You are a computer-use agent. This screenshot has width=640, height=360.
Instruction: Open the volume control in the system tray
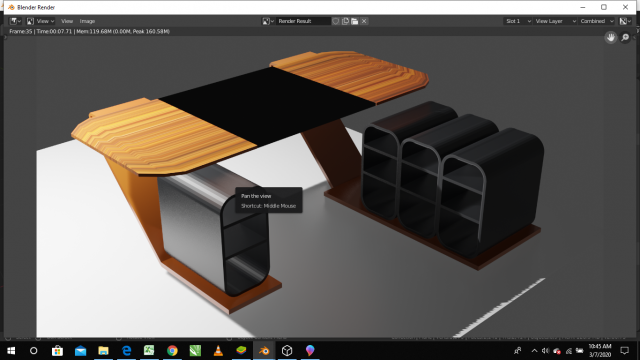point(545,351)
